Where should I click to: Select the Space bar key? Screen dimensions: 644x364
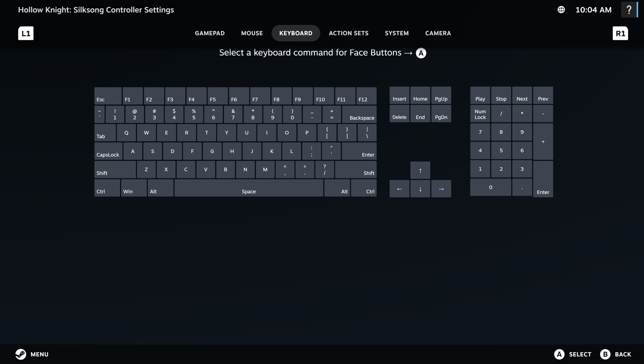[x=249, y=188]
